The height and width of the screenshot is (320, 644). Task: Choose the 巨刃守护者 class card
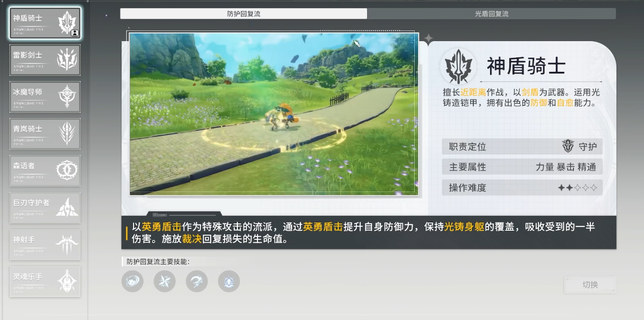45,207
